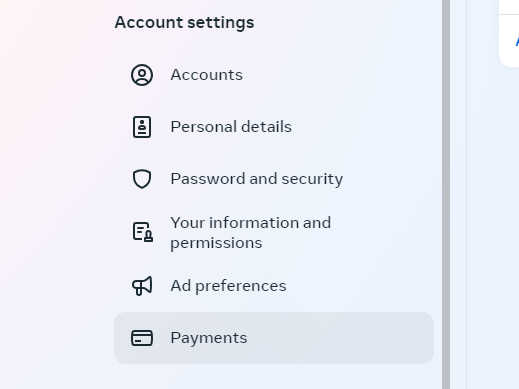This screenshot has width=519, height=389.
Task: Click the word permissions in the sidebar
Action: coord(216,243)
